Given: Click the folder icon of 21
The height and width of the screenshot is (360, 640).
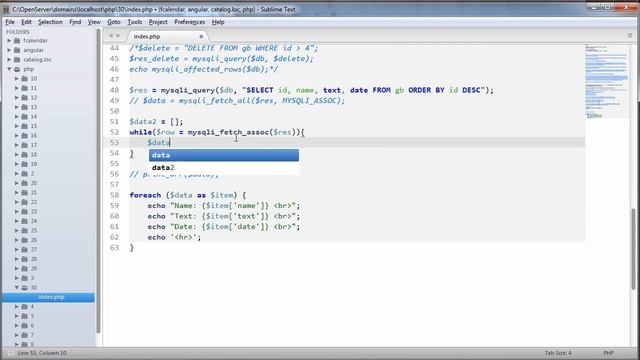Looking at the screenshot, I should 24,192.
